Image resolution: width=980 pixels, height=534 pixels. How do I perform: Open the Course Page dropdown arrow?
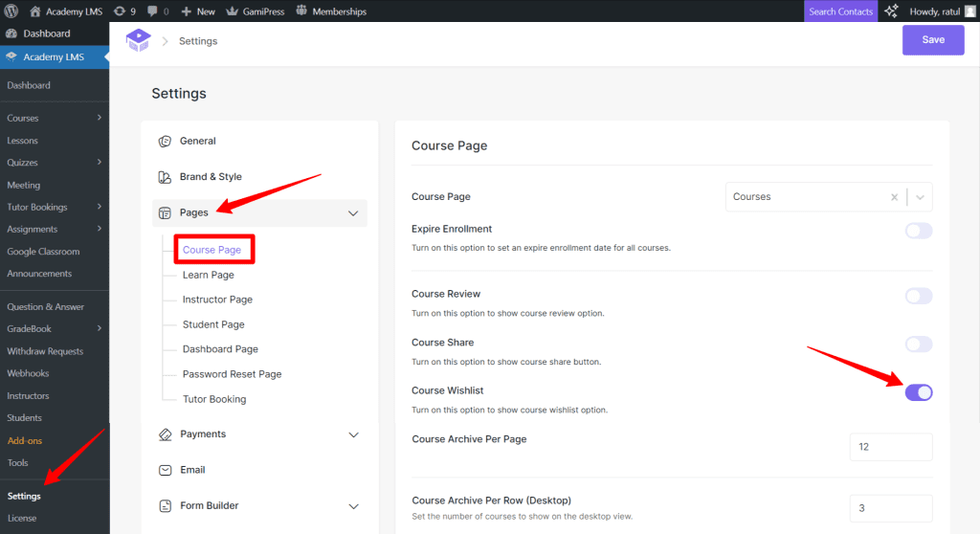coord(920,197)
